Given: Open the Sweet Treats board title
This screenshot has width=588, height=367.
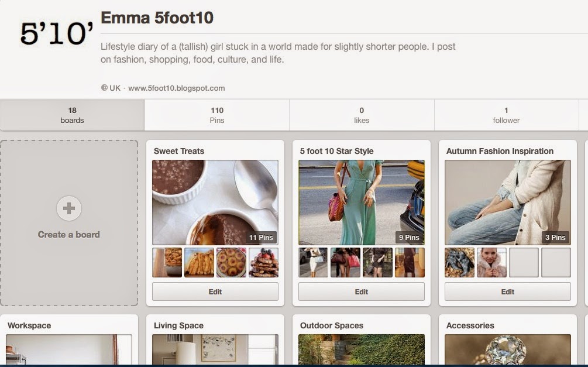Looking at the screenshot, I should coord(179,151).
